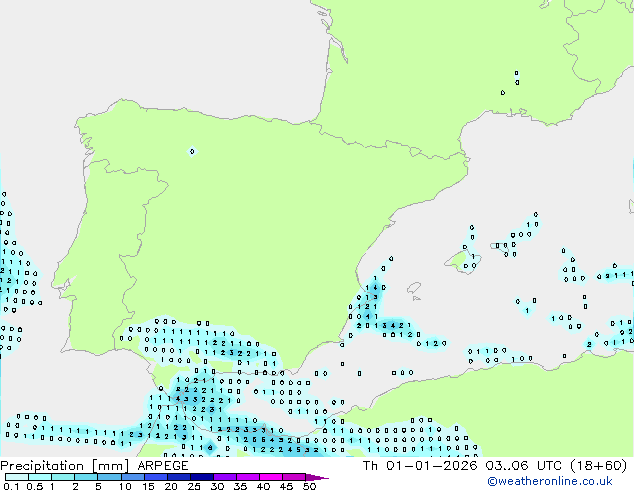Image resolution: width=634 pixels, height=490 pixels.
Task: Click the '35' legend scale label
Action: [240, 486]
